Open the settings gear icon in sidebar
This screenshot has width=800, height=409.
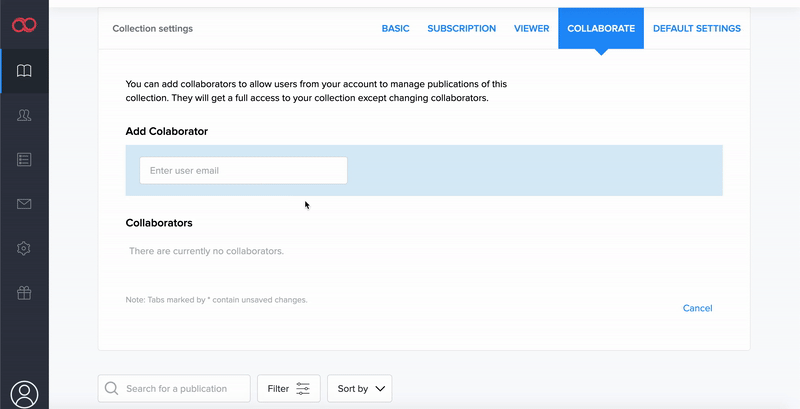coord(24,248)
